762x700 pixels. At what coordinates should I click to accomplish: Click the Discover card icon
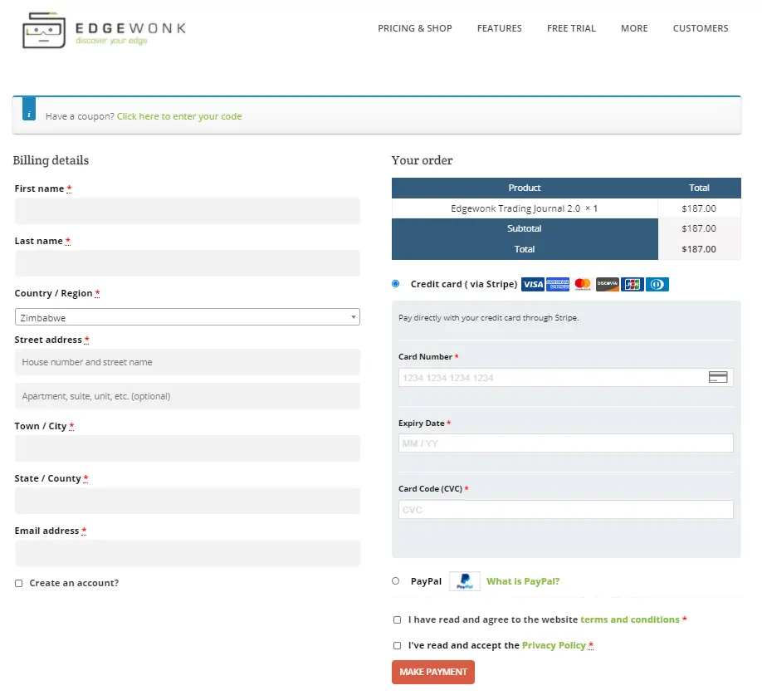coord(608,284)
